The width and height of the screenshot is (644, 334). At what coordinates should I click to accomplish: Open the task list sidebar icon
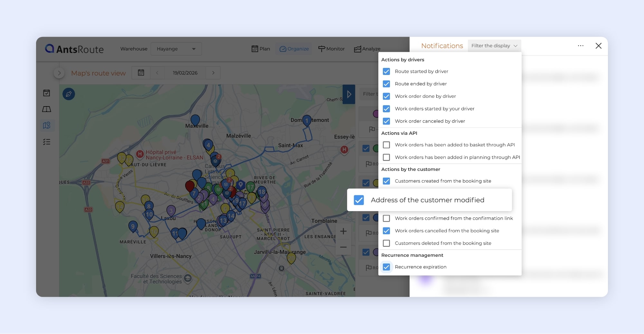(x=47, y=142)
